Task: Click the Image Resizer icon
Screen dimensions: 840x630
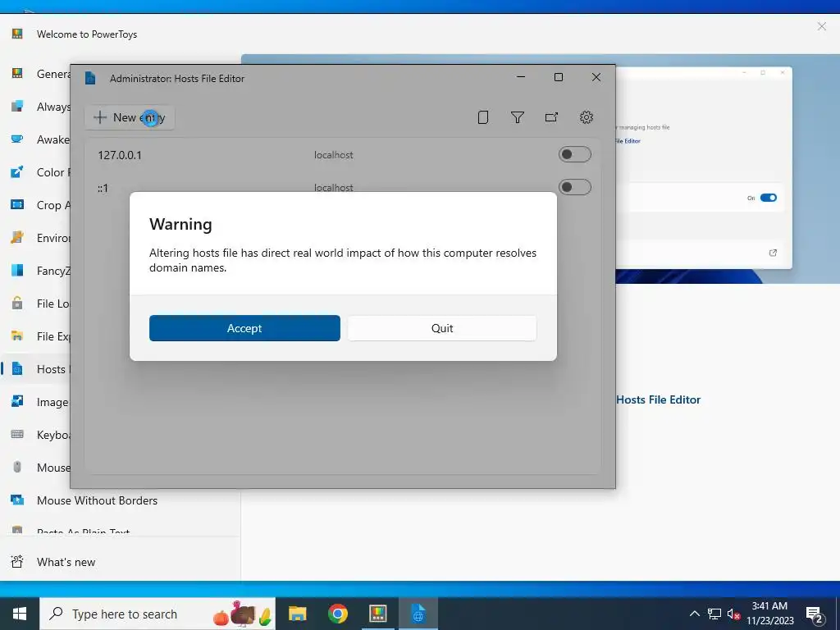Action: (x=17, y=401)
